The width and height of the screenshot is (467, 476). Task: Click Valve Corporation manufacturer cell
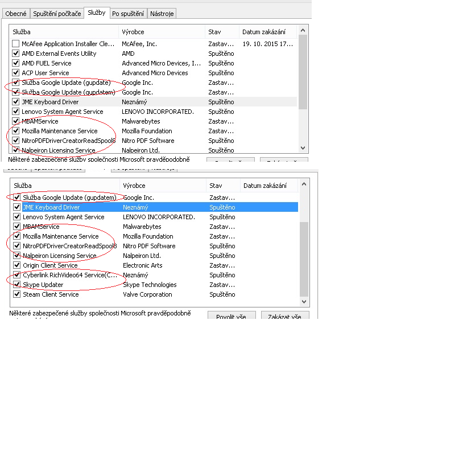click(147, 294)
